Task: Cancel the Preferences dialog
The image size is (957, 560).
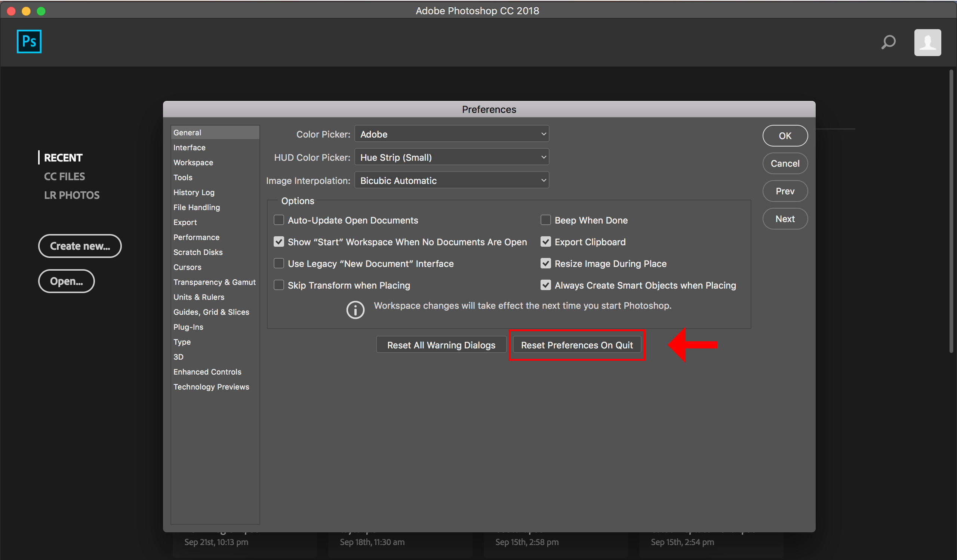Action: coord(785,163)
